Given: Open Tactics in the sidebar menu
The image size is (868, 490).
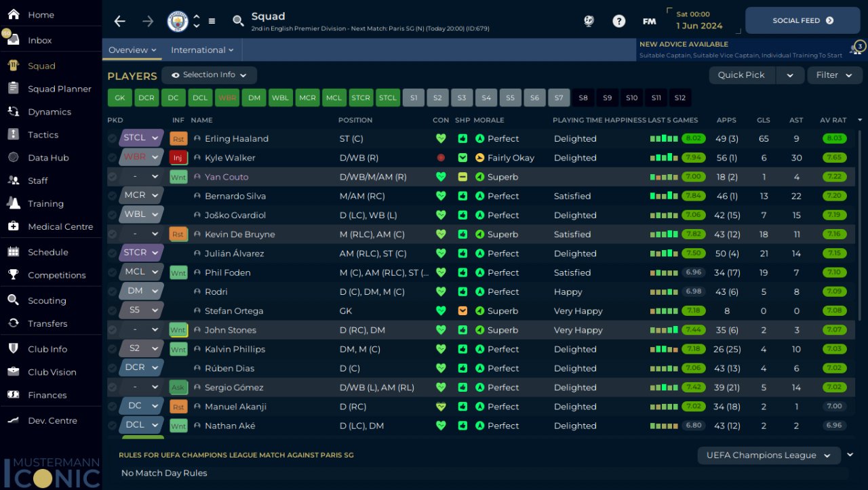Looking at the screenshot, I should tap(43, 135).
